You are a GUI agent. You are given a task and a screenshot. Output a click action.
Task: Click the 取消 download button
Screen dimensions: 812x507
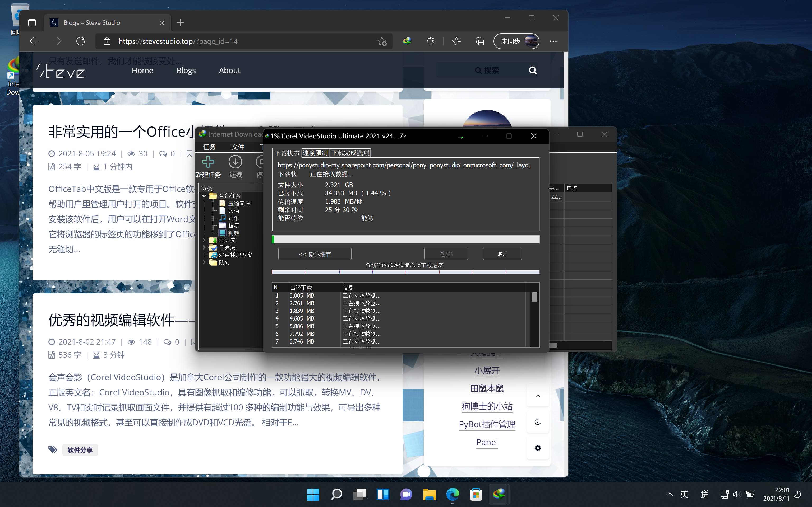point(502,254)
